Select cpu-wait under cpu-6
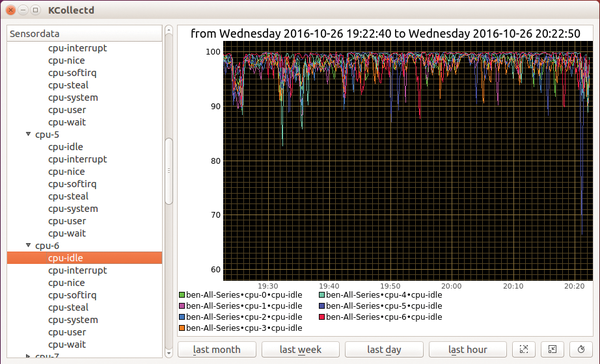The width and height of the screenshot is (600, 364). (x=67, y=344)
